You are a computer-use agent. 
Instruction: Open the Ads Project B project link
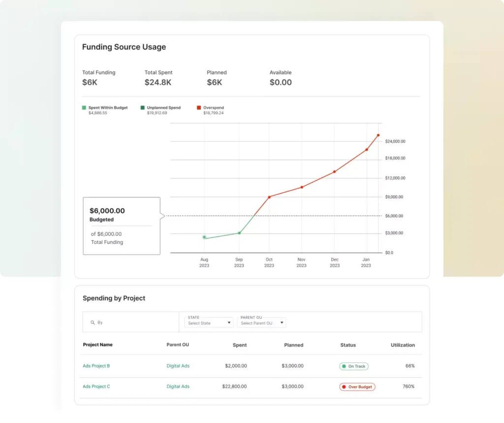point(96,366)
